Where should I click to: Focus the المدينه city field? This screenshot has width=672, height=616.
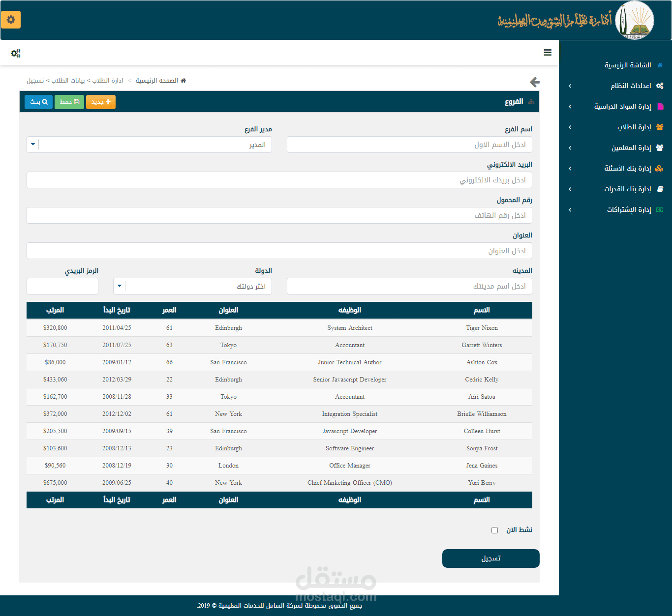(x=409, y=286)
